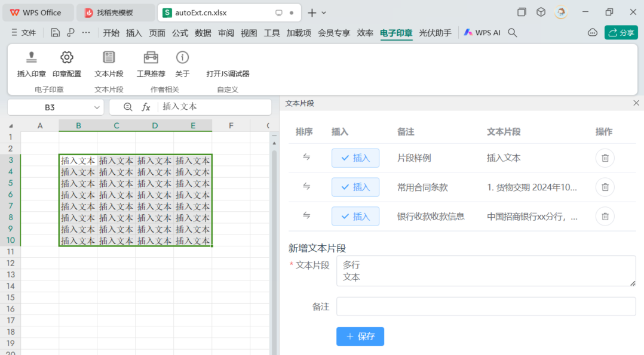
Task: Delete the 片段样例 snippet row
Action: click(x=605, y=158)
